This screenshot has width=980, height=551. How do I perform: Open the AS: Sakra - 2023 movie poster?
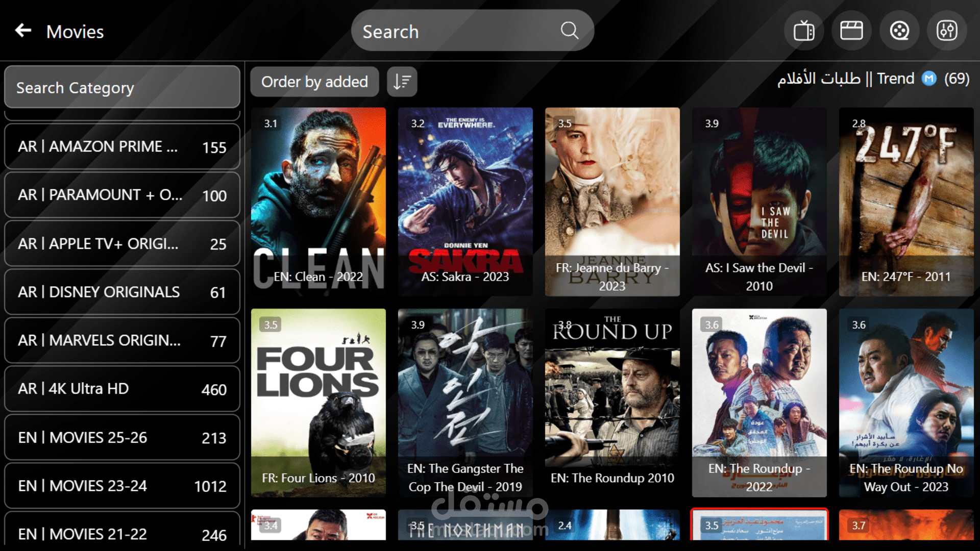click(x=465, y=202)
